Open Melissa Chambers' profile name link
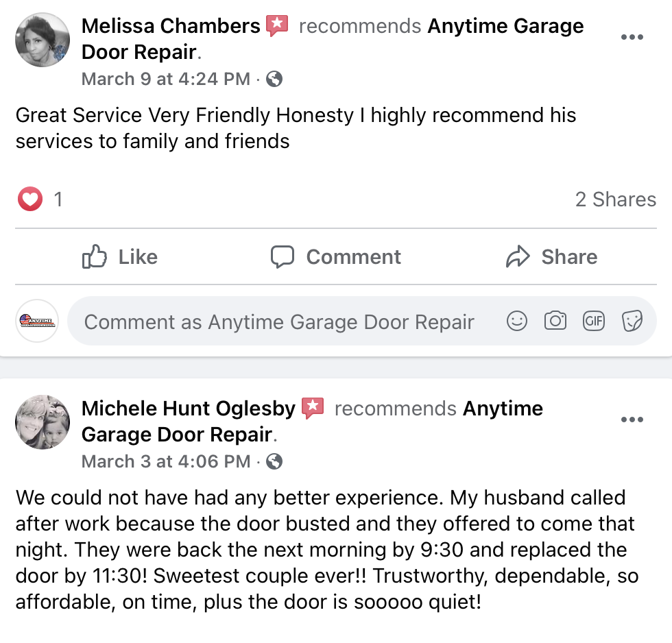 click(x=171, y=26)
